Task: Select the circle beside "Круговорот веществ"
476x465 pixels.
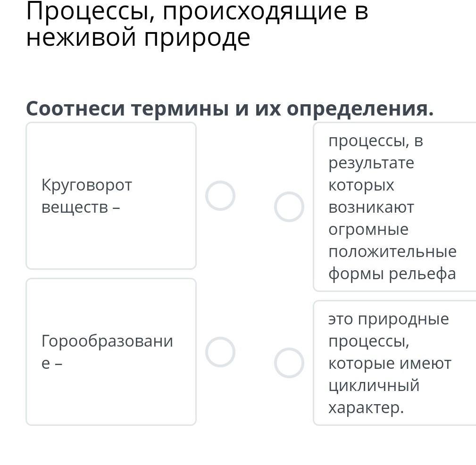Action: (x=220, y=195)
